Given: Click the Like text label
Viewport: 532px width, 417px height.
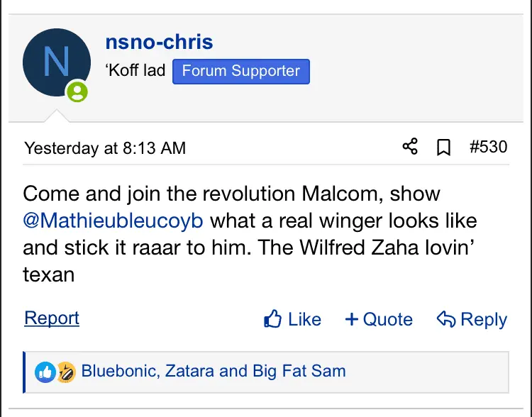Looking at the screenshot, I should [305, 319].
